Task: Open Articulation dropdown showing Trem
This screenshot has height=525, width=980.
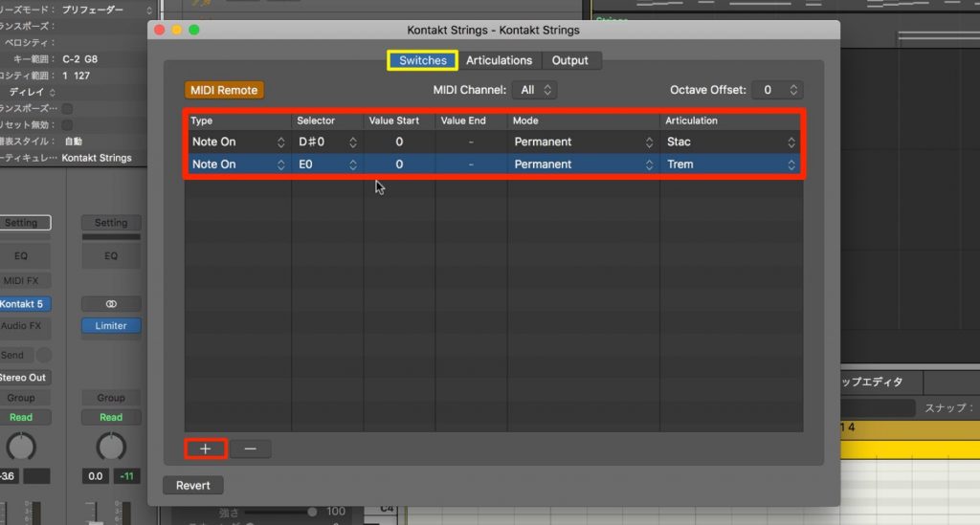Action: point(731,164)
